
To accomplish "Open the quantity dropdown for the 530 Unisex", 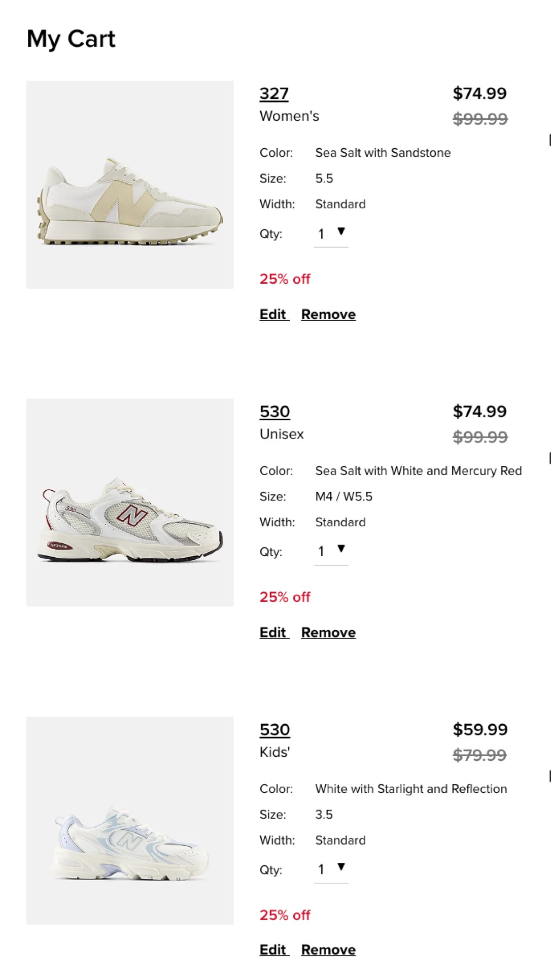I will [331, 551].
